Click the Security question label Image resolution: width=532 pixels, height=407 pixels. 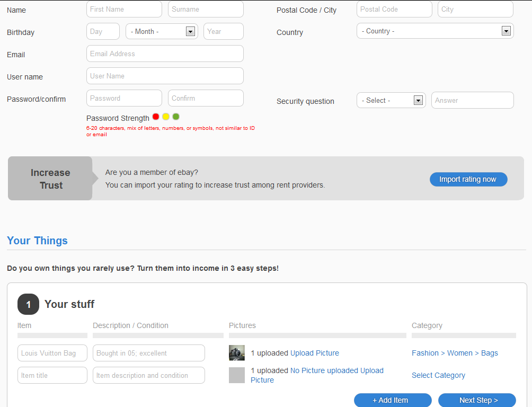tap(305, 101)
